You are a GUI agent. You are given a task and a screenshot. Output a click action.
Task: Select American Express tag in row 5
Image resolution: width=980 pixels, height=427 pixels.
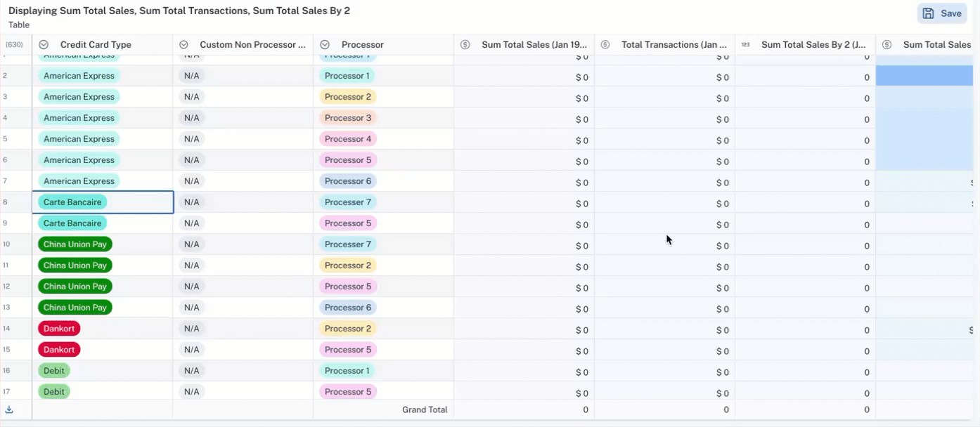(79, 139)
